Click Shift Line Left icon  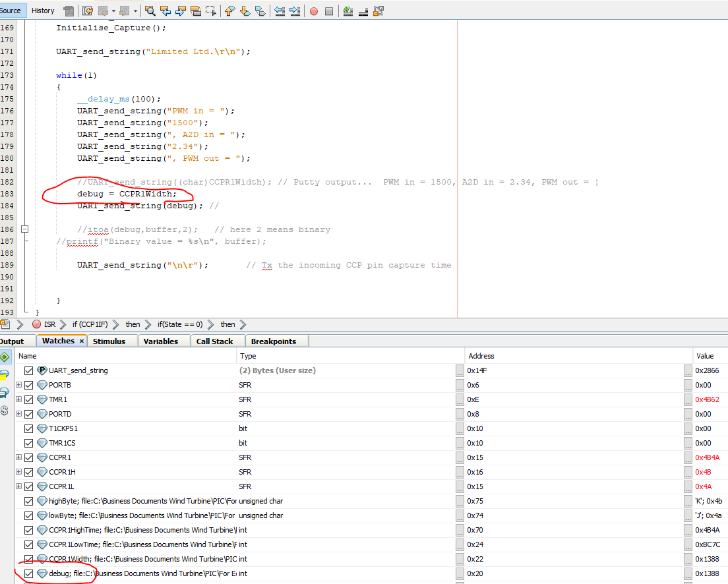point(280,11)
